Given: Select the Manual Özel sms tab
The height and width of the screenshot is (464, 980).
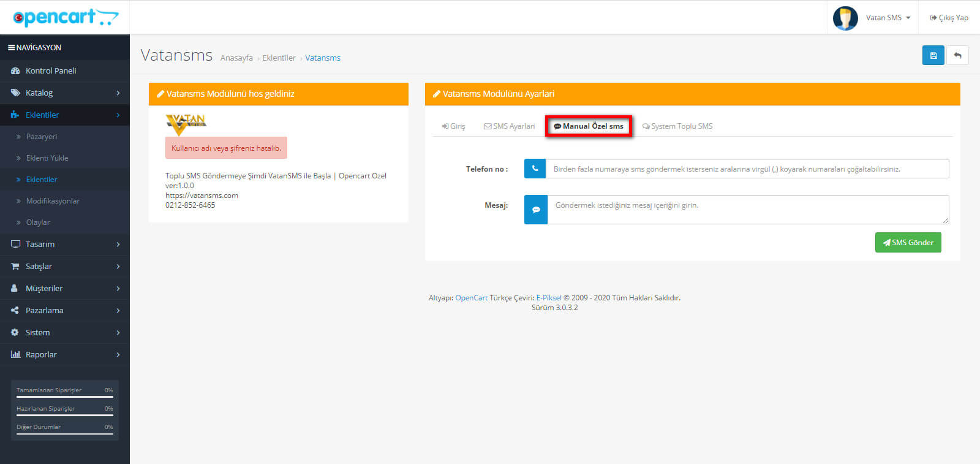Looking at the screenshot, I should pyautogui.click(x=589, y=126).
